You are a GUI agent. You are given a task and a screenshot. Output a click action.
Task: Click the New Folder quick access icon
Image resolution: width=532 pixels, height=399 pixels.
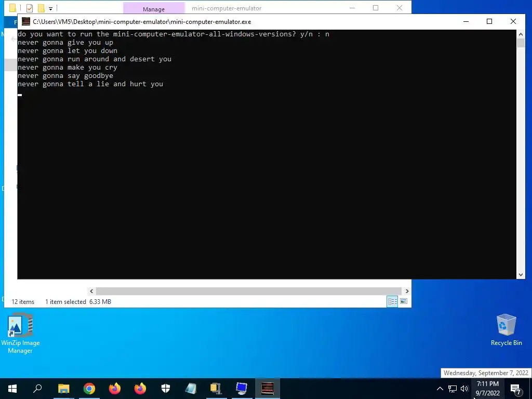click(x=41, y=8)
